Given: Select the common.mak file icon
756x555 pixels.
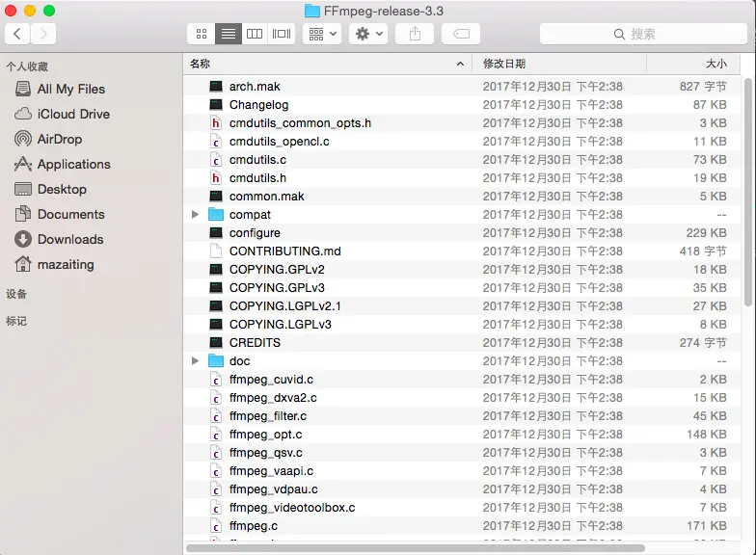Looking at the screenshot, I should [x=216, y=197].
